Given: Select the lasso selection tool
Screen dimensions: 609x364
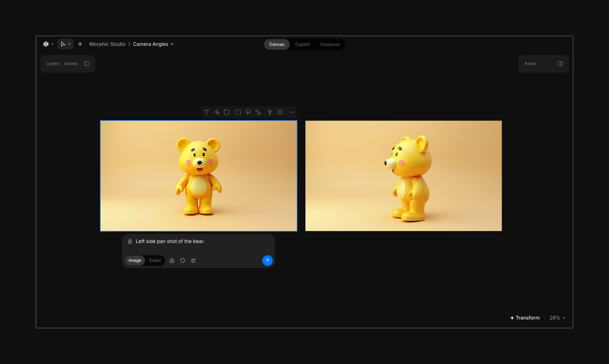Looking at the screenshot, I should 248,112.
